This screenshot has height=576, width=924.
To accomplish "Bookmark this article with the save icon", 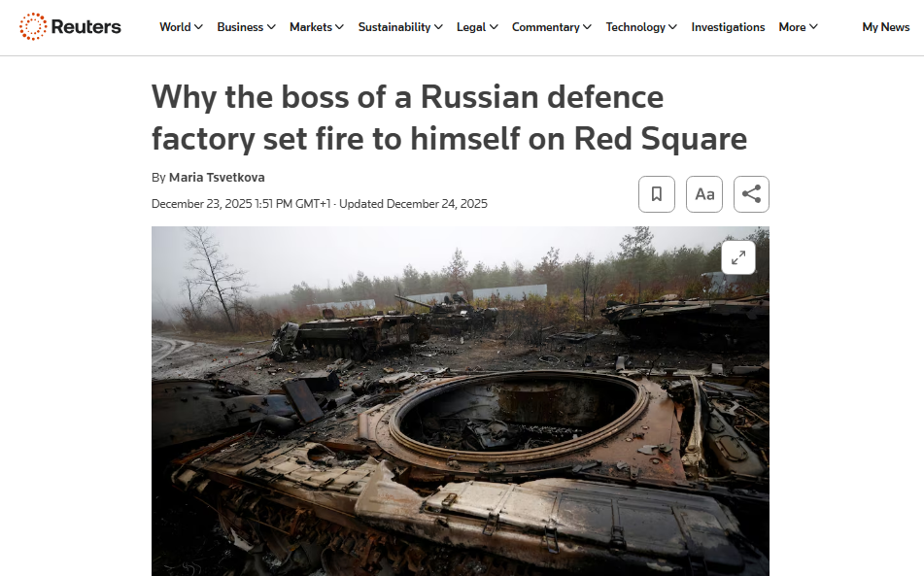I will point(657,193).
